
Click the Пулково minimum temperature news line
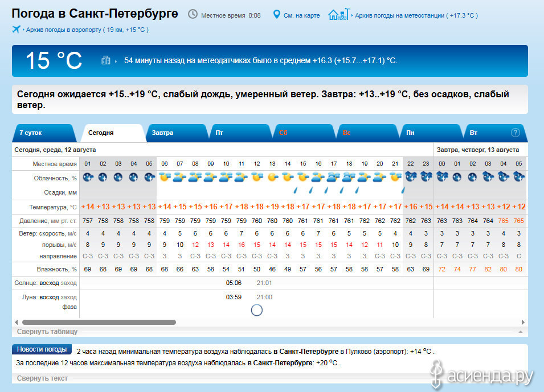pyautogui.click(x=255, y=352)
